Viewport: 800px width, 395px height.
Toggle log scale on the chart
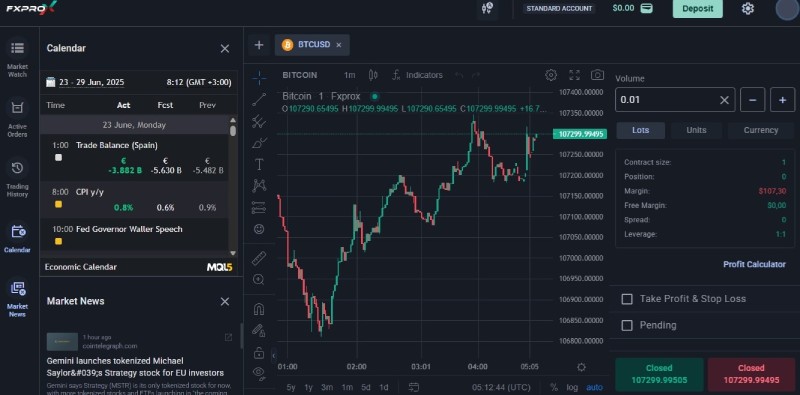tap(572, 387)
